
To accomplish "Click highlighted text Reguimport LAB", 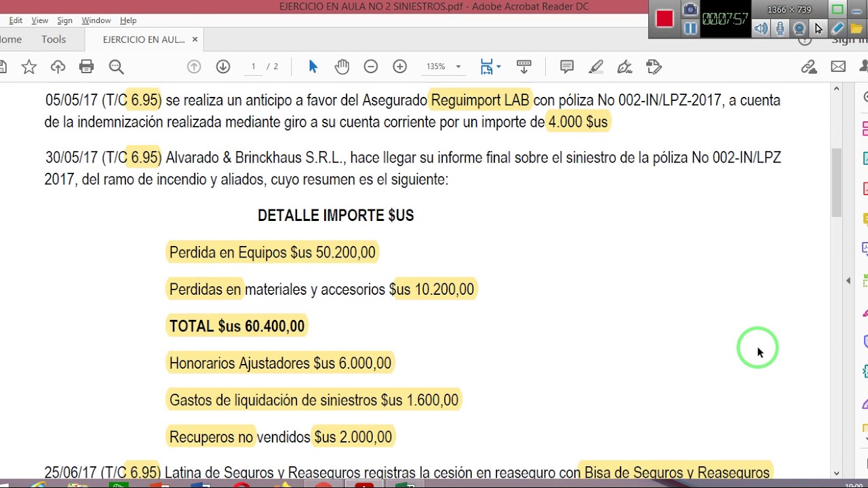I will pyautogui.click(x=480, y=100).
